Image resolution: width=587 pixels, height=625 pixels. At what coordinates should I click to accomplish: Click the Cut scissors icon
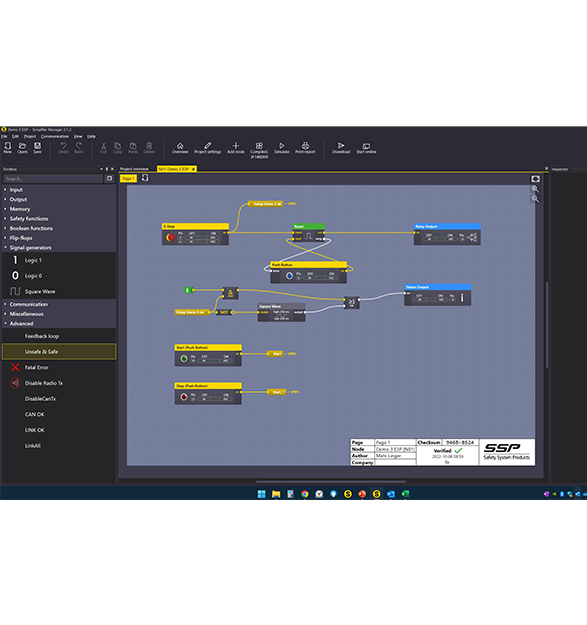[103, 147]
